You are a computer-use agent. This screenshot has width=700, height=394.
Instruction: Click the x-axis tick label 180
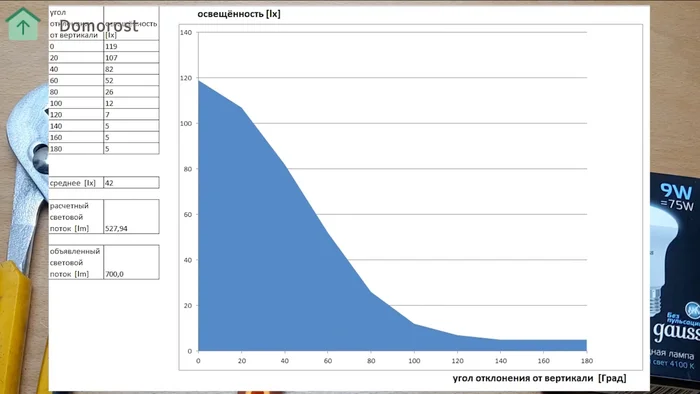587,361
